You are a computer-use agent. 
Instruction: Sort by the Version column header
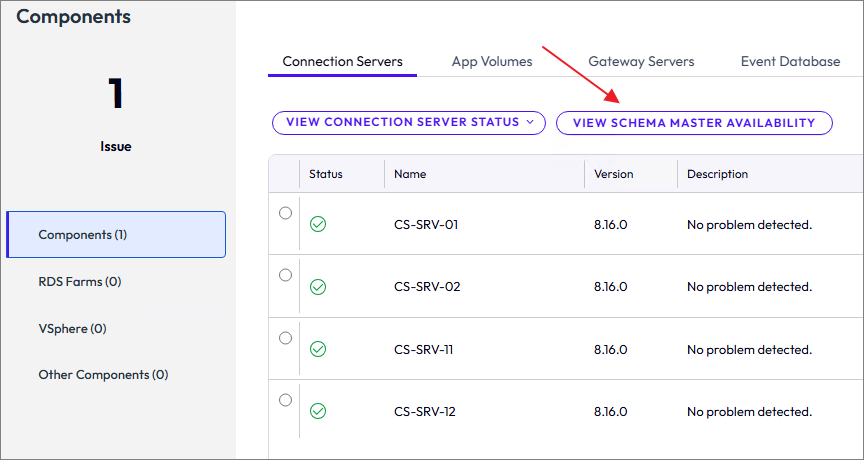(x=614, y=174)
